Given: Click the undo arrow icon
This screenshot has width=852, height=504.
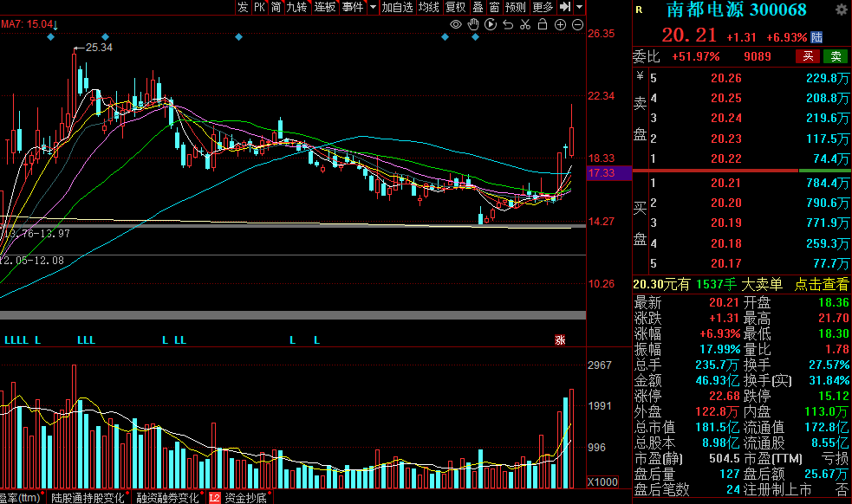Looking at the screenshot, I should (508, 24).
